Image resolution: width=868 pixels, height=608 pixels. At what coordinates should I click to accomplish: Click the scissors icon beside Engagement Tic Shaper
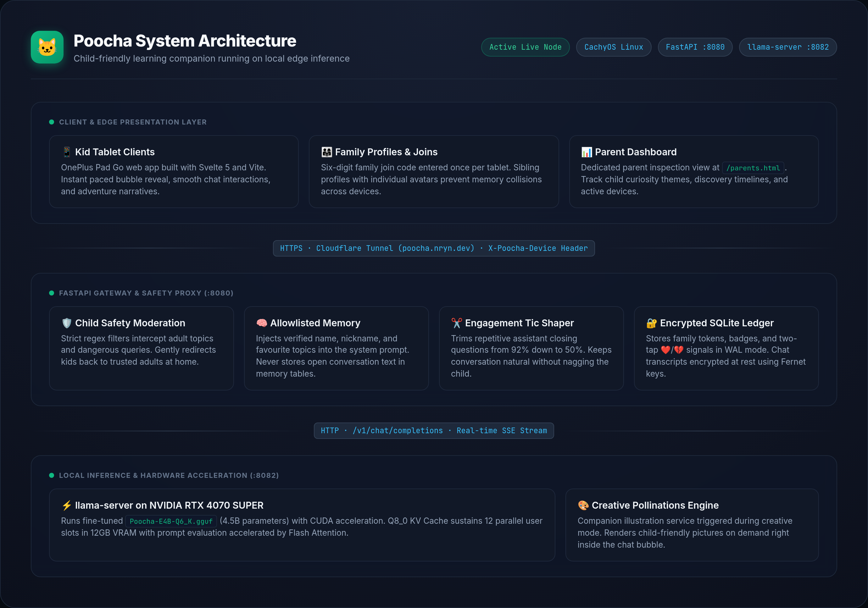point(456,323)
